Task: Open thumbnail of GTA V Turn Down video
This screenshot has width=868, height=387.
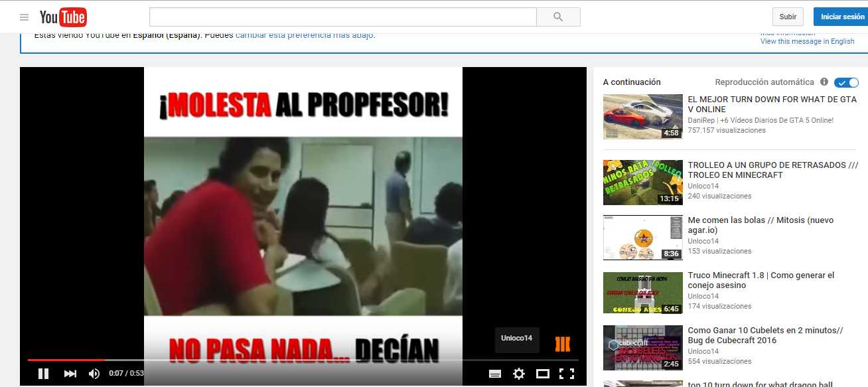Action: (643, 117)
